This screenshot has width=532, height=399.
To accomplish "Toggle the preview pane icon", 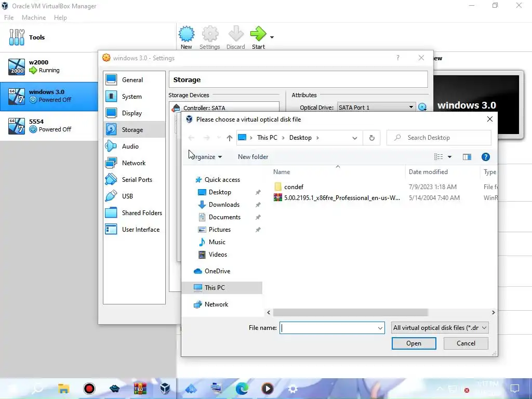I will [467, 157].
